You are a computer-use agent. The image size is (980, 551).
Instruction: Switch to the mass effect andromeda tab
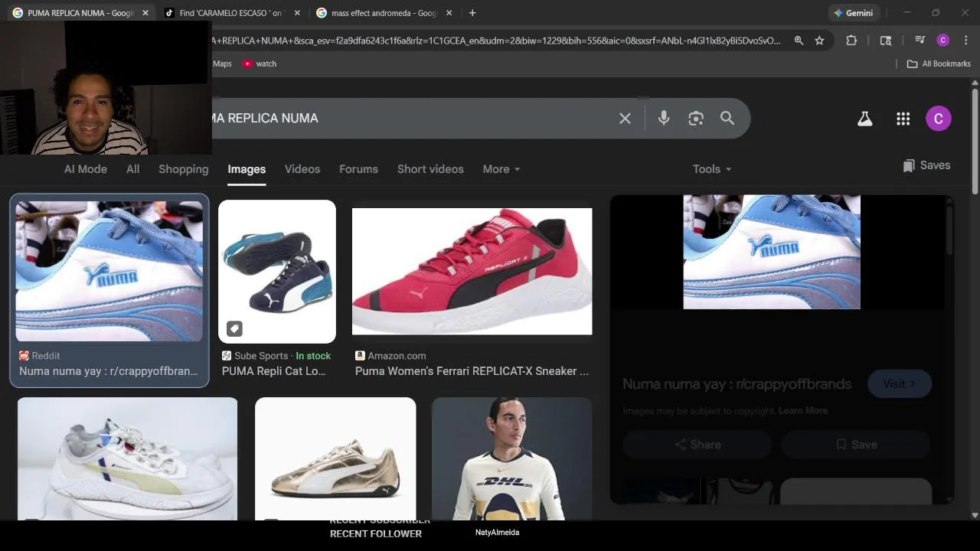pos(385,13)
